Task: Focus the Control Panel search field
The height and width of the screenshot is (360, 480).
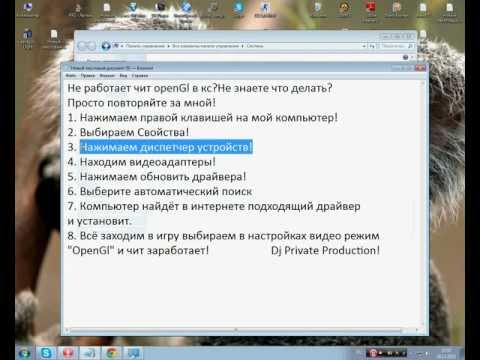Action: point(396,46)
